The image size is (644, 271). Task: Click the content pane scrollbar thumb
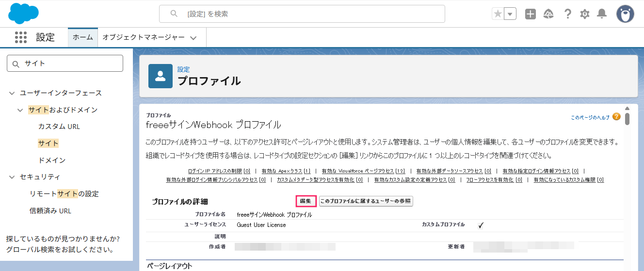pyautogui.click(x=627, y=119)
